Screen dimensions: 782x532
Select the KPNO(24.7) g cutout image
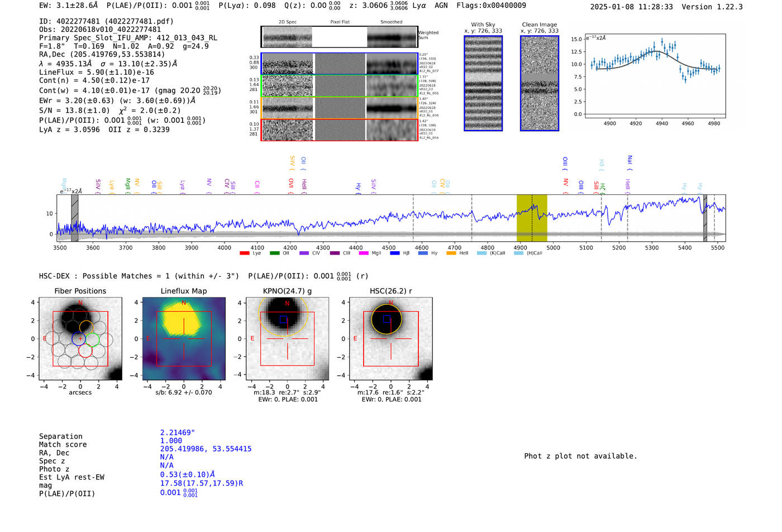pos(288,339)
